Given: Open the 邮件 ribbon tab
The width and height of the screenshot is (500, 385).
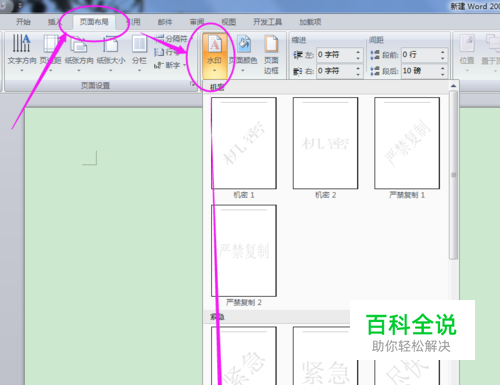Looking at the screenshot, I should tap(165, 22).
